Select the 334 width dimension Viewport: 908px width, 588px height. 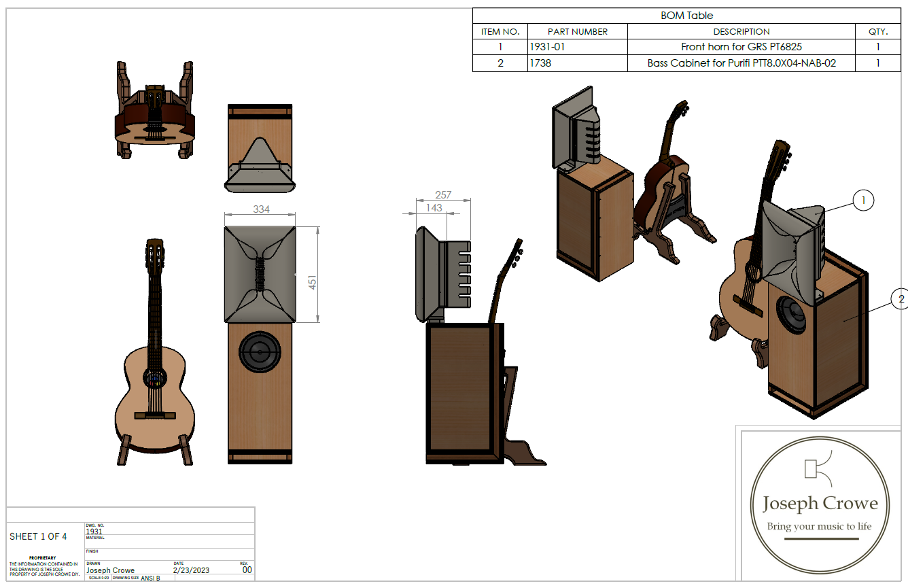click(262, 209)
